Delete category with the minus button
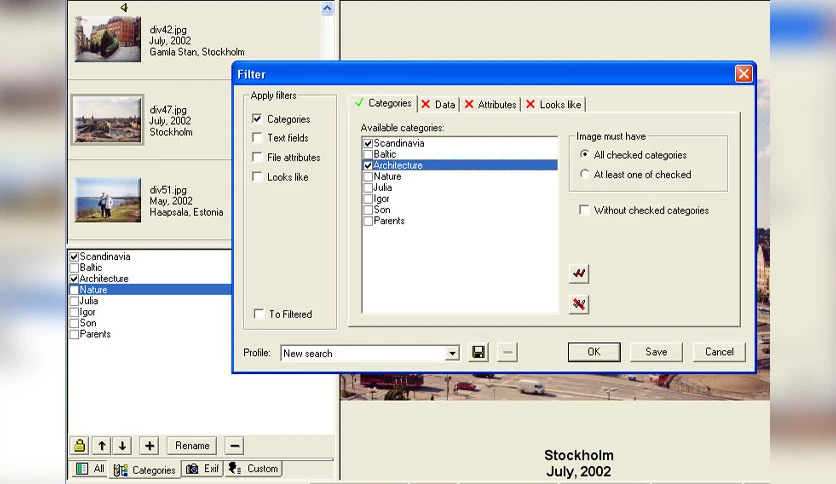Image resolution: width=836 pixels, height=484 pixels. coord(235,446)
